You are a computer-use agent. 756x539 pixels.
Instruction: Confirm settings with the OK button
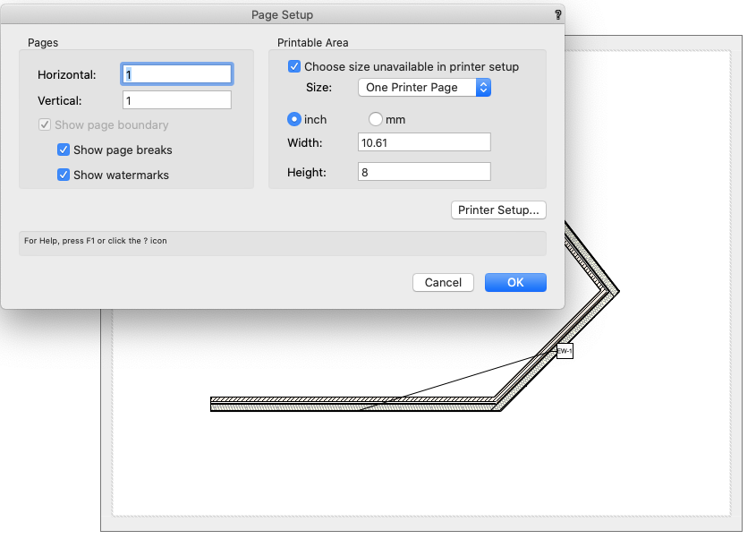pyautogui.click(x=515, y=282)
